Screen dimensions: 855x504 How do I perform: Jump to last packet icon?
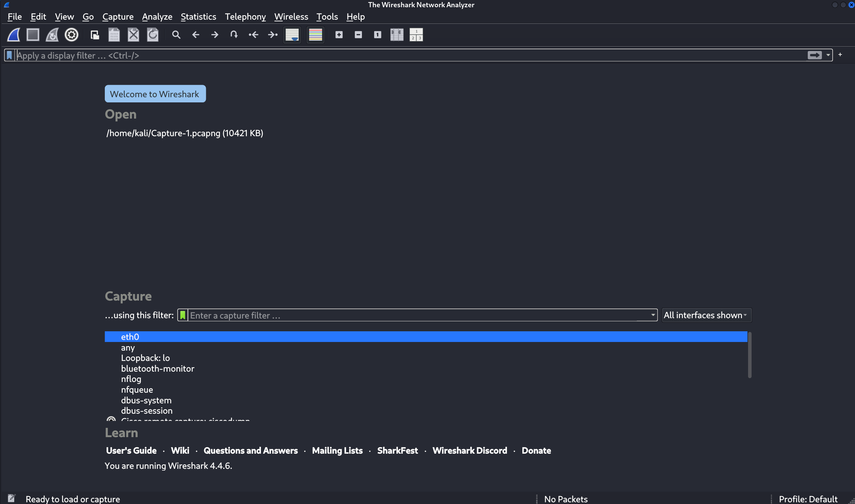pyautogui.click(x=273, y=35)
